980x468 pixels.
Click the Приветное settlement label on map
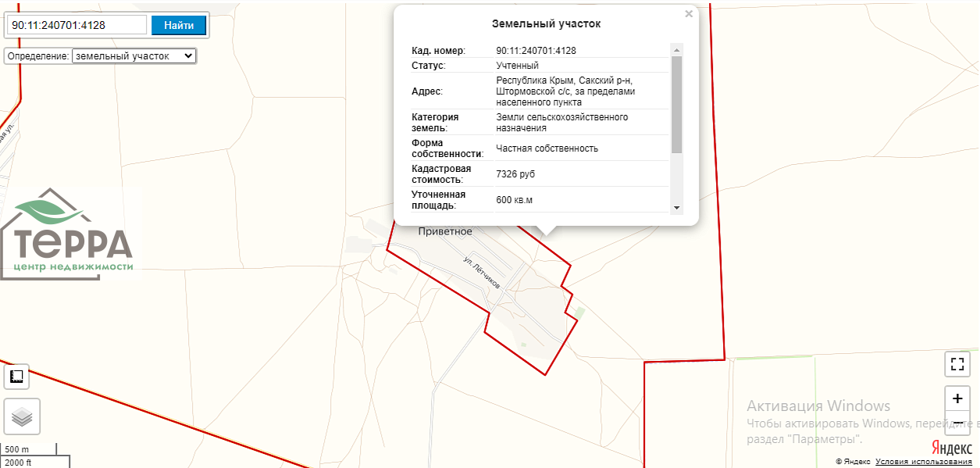coord(445,231)
